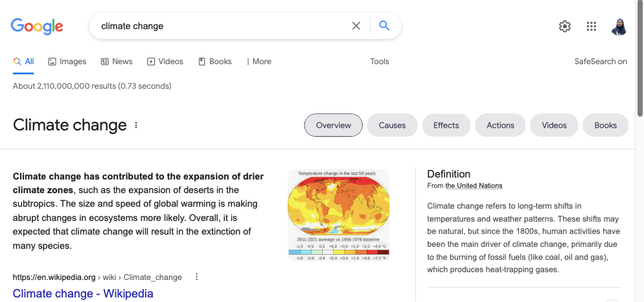Open three-dot menu beside Wikipedia URL
644x302 pixels.
point(197,277)
